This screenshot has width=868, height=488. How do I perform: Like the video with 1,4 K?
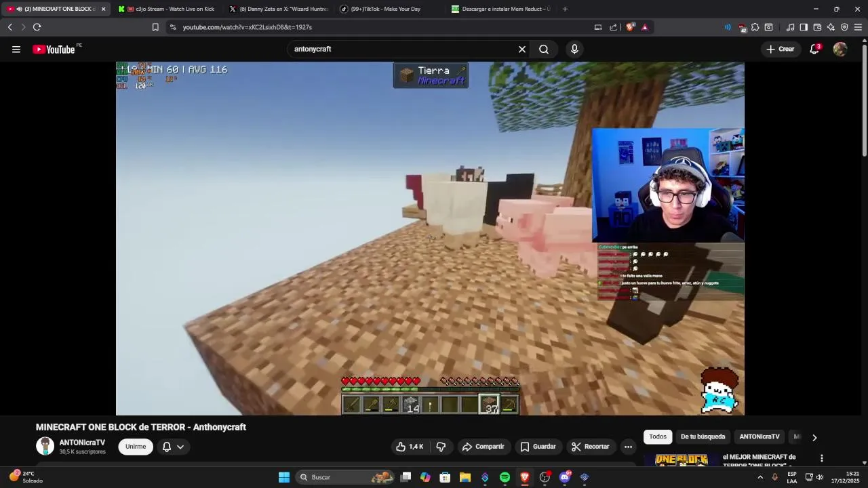(x=410, y=447)
